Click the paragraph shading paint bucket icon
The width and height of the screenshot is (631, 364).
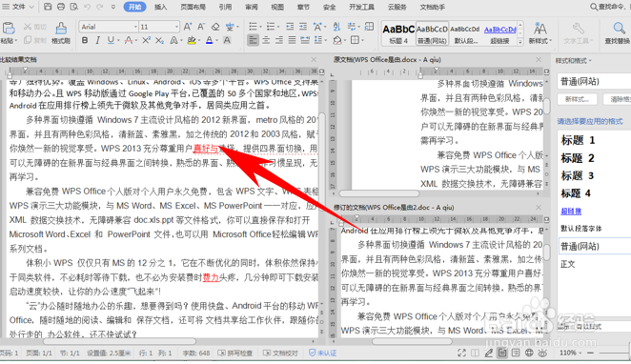tap(337, 40)
